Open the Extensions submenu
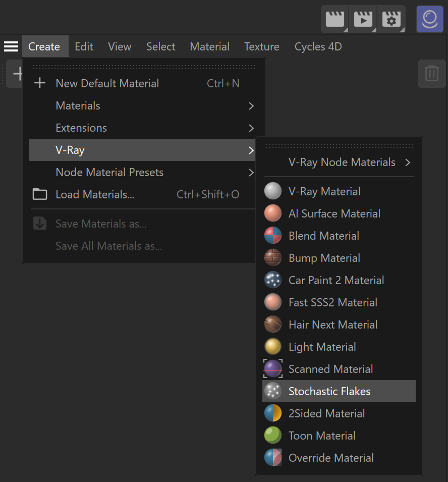 click(142, 128)
